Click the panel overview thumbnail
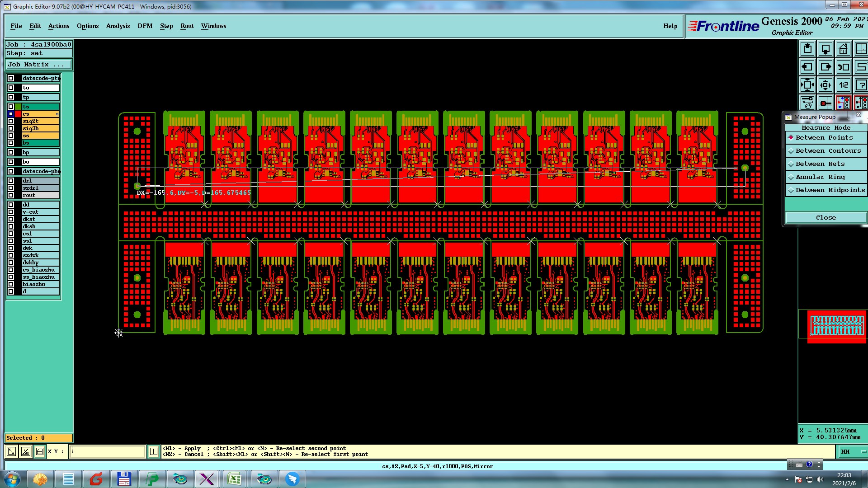Image resolution: width=868 pixels, height=488 pixels. click(836, 326)
